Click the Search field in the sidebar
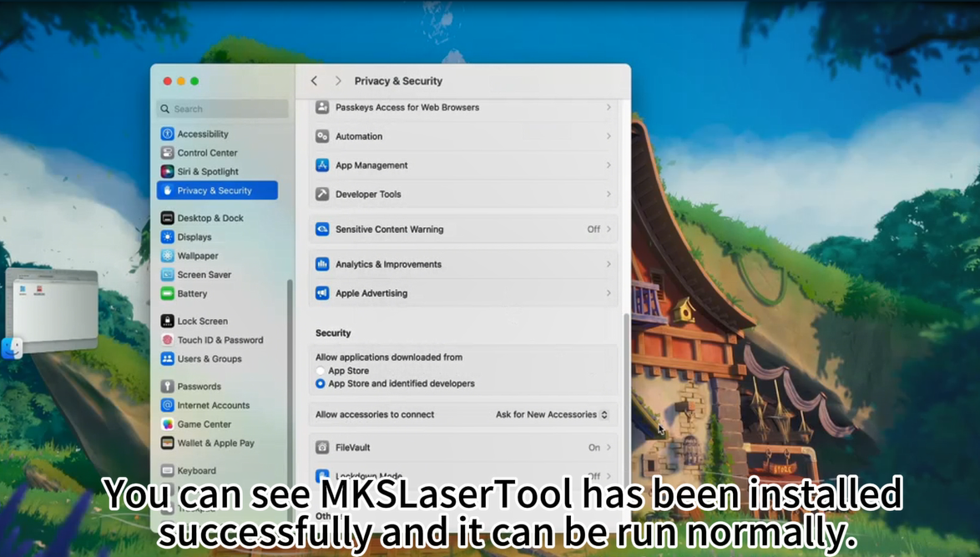The image size is (980, 557). pyautogui.click(x=223, y=109)
